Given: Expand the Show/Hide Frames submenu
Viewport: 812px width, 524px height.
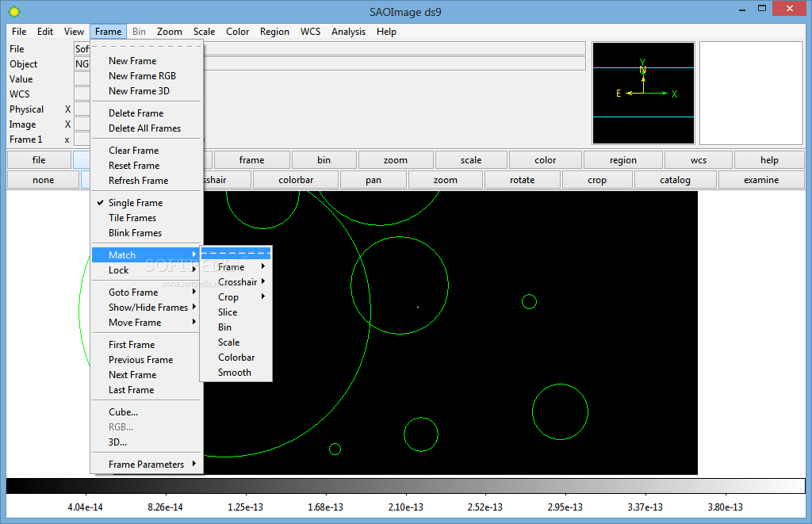Looking at the screenshot, I should click(147, 307).
